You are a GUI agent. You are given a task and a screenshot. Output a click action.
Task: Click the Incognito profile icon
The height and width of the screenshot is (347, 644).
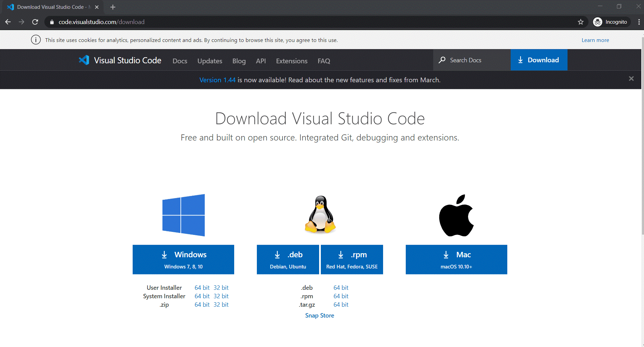[x=598, y=22]
